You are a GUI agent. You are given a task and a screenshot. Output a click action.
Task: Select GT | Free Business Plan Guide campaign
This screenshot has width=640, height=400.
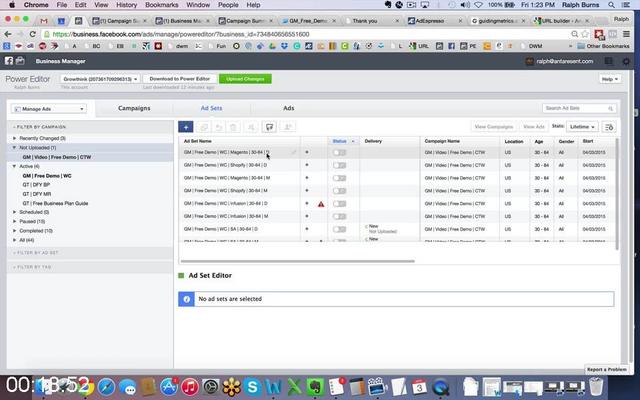[x=55, y=203]
